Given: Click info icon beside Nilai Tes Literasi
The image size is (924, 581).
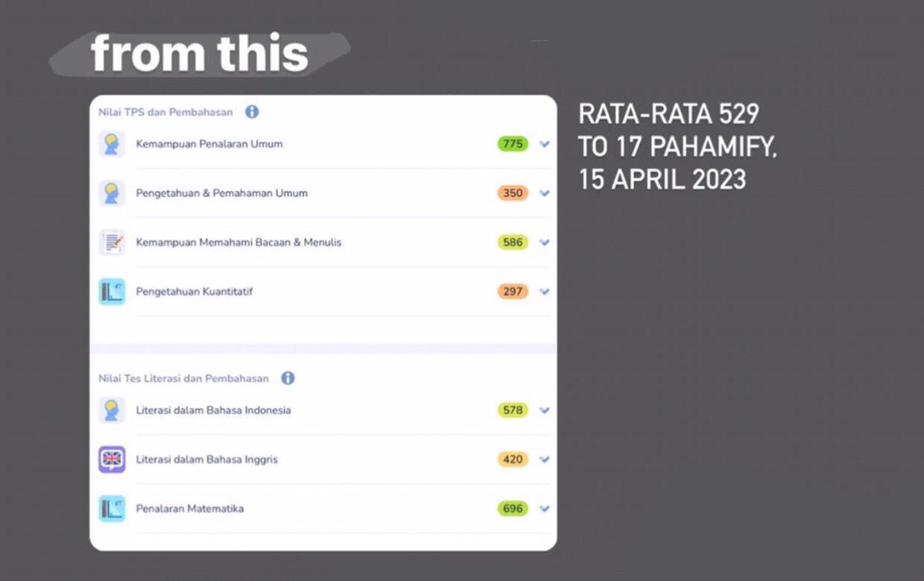Looking at the screenshot, I should 288,378.
